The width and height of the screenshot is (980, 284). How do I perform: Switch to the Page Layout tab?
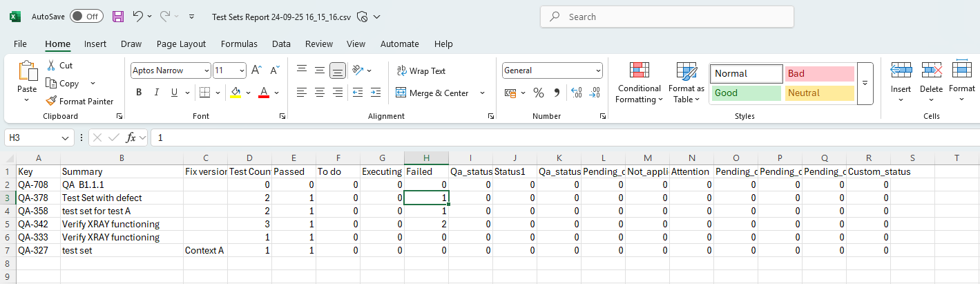[181, 44]
